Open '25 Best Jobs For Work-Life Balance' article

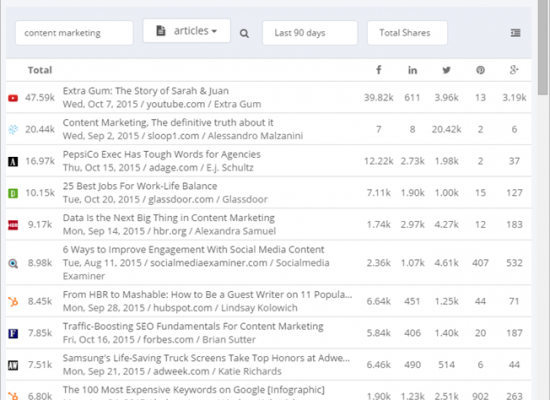140,186
